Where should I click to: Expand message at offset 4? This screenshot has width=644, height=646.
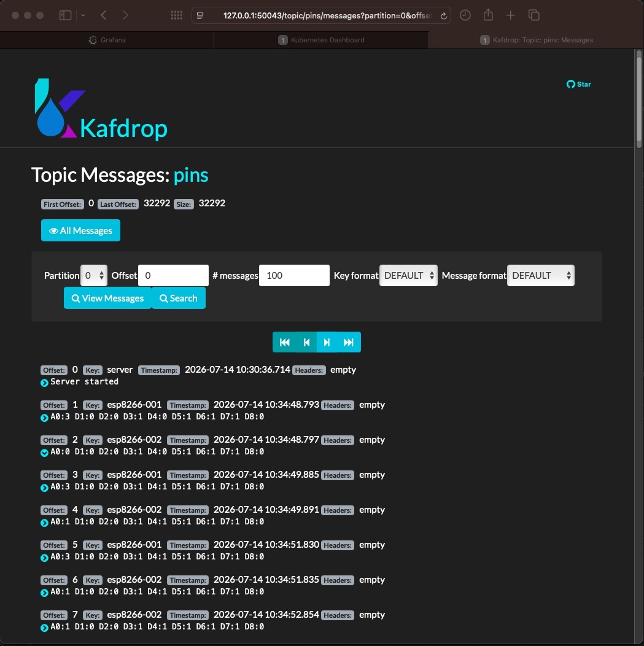(44, 523)
